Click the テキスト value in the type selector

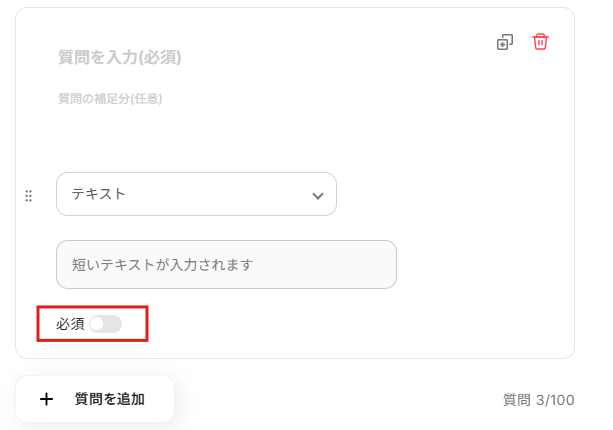(98, 194)
